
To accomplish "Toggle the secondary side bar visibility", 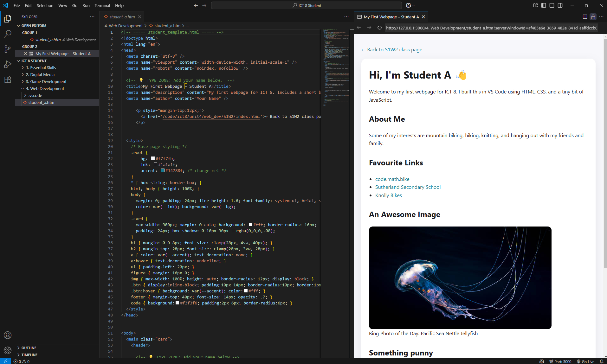I will coord(560,5).
